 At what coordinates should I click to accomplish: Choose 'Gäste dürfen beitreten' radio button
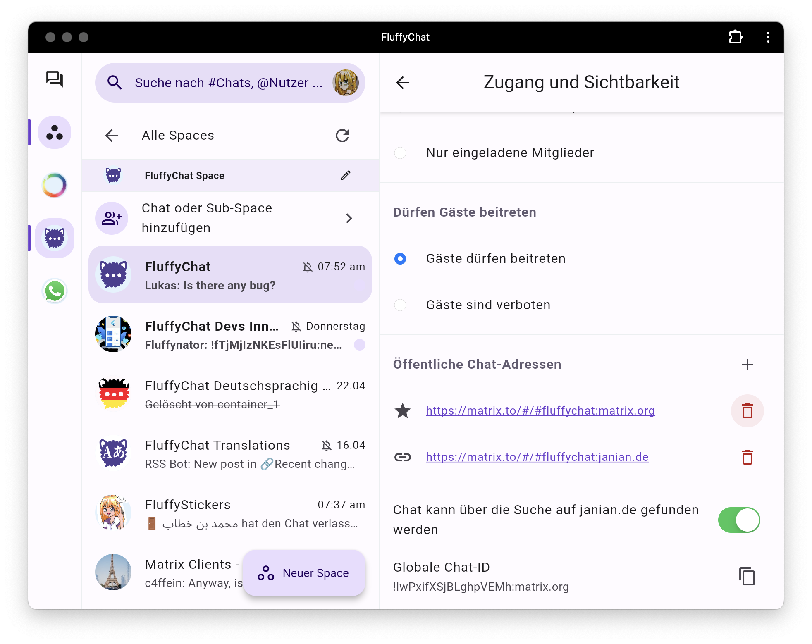point(400,259)
